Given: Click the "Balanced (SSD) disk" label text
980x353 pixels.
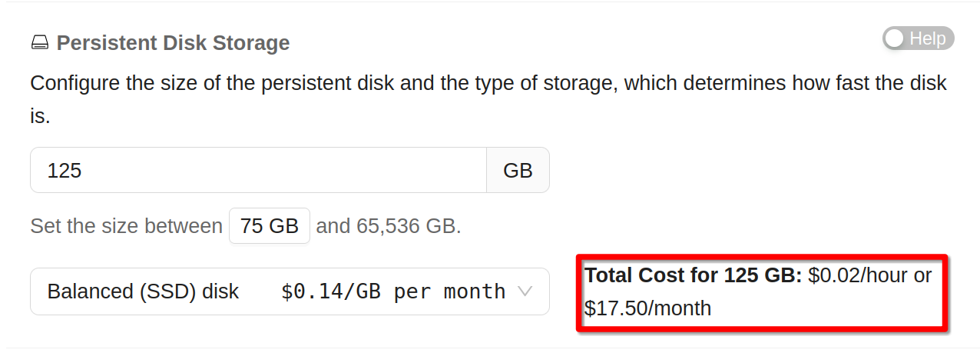Looking at the screenshot, I should tap(143, 291).
